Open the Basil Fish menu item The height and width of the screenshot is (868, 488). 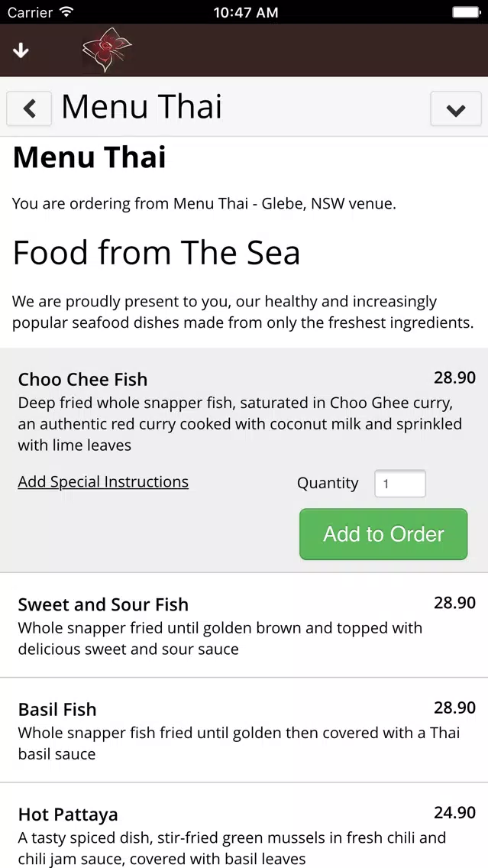coord(57,709)
